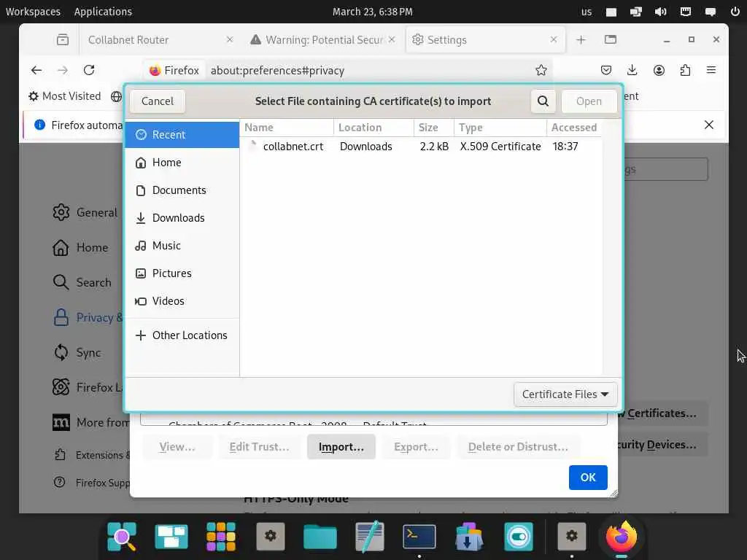Sort files by Name column header
The image size is (747, 560).
[x=287, y=127]
